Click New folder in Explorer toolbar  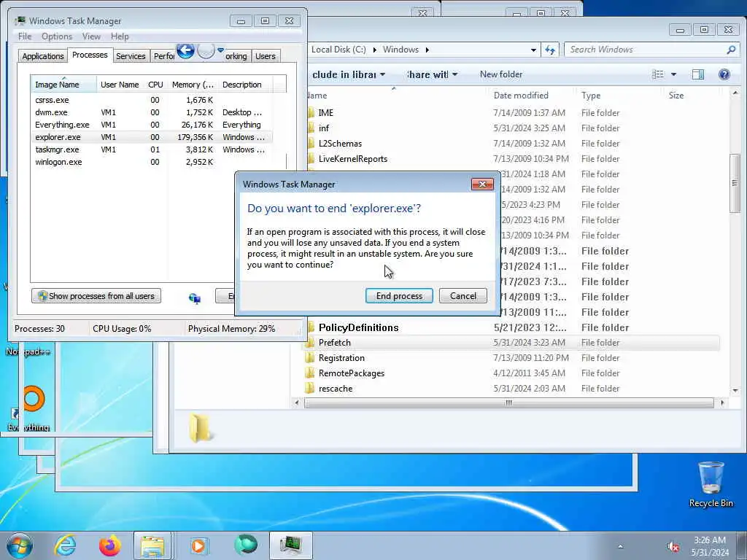[x=500, y=74]
